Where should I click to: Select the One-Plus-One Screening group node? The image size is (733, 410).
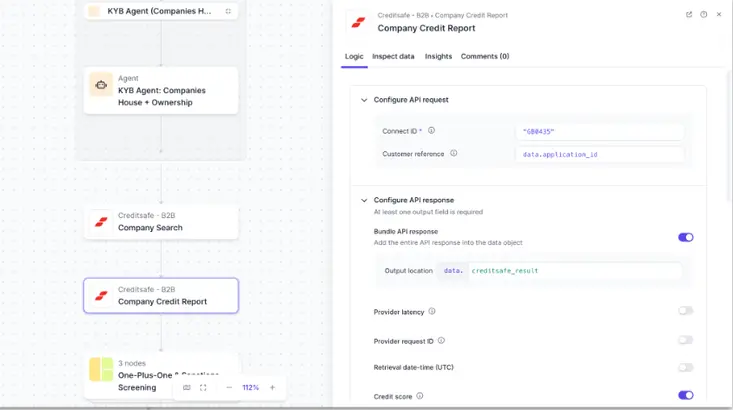[161, 375]
